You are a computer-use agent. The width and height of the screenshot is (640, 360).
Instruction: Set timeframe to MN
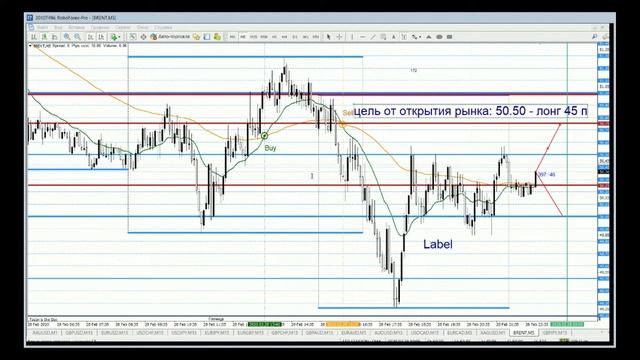[316, 37]
